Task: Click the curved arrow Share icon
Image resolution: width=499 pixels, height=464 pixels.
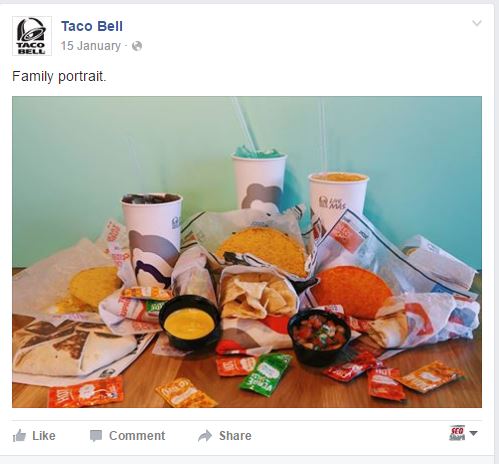Action: (205, 436)
